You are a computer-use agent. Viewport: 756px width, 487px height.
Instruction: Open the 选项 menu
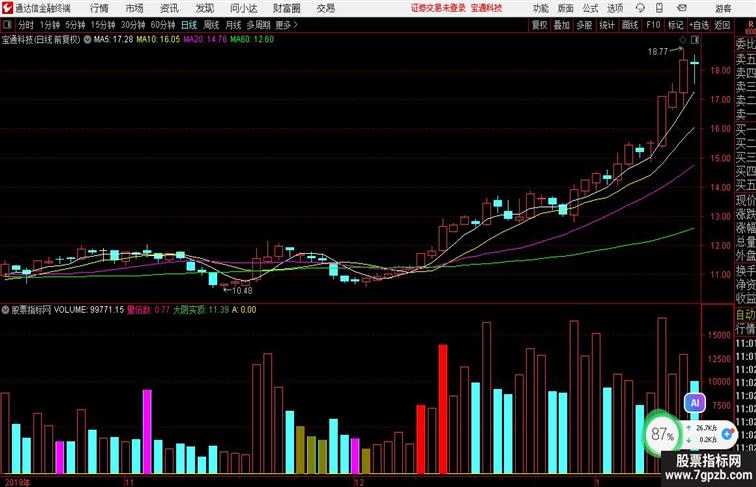(615, 8)
